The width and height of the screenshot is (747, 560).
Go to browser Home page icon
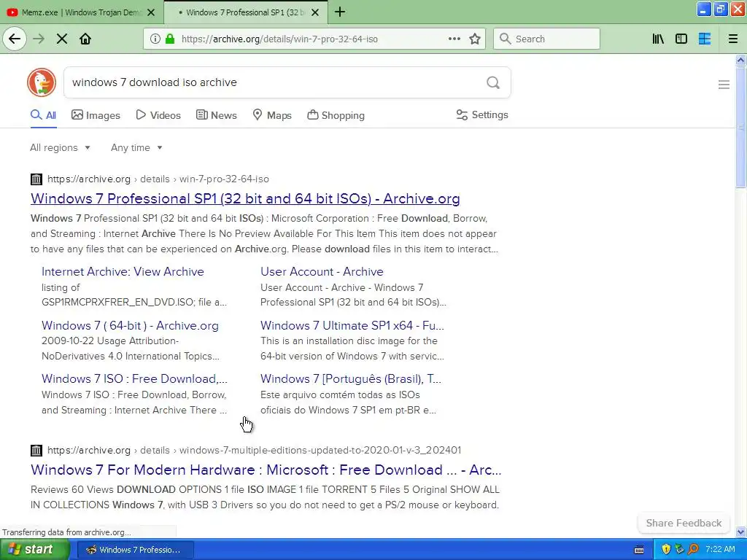(x=85, y=39)
